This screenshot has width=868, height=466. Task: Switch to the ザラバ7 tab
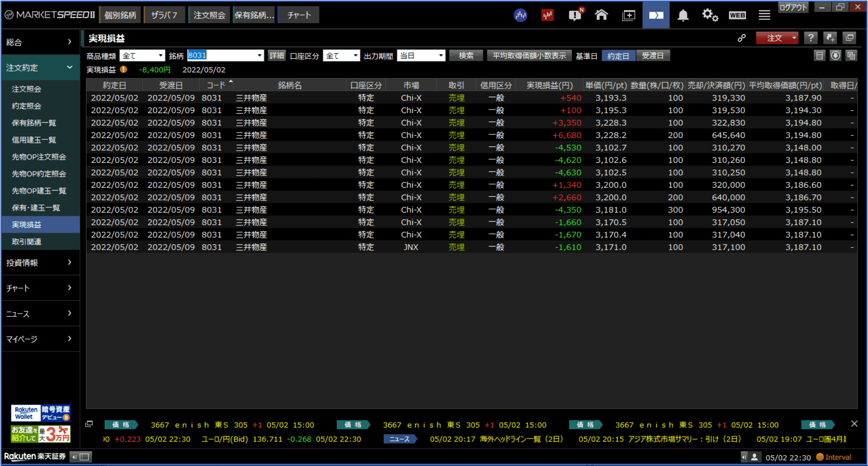coord(164,15)
